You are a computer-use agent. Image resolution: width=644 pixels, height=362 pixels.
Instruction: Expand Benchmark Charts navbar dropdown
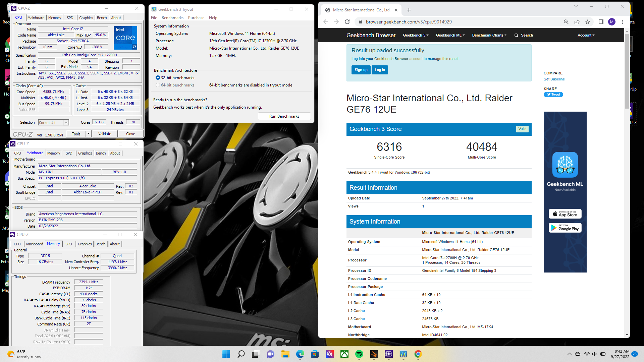489,35
